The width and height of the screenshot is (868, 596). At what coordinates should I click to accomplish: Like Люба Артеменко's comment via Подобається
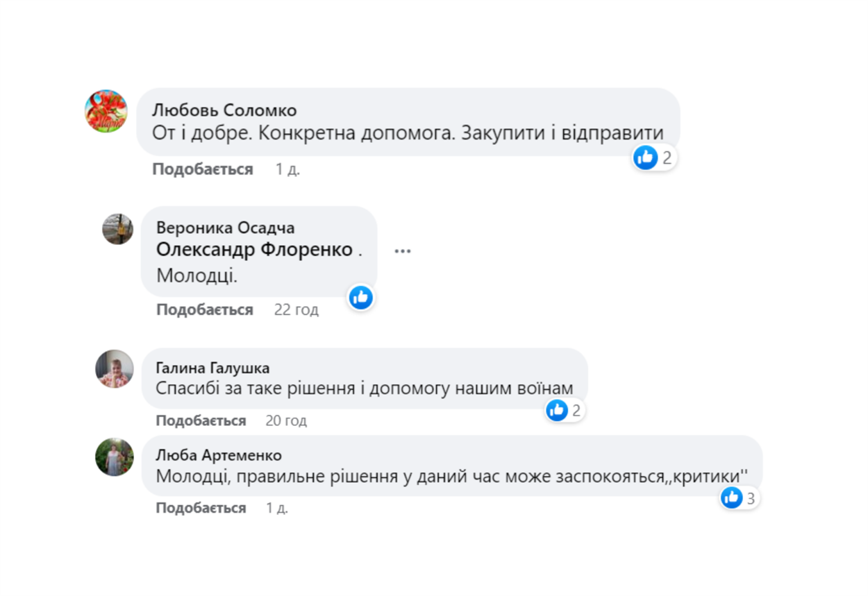point(201,508)
